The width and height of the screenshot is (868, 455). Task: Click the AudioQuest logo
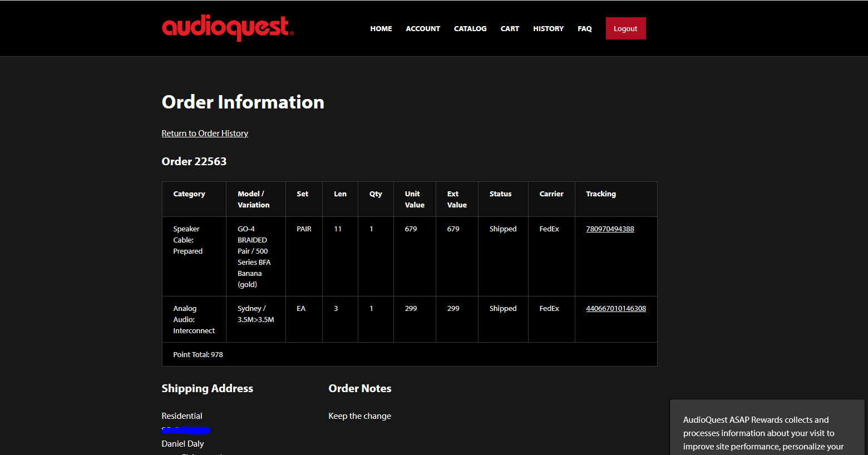pyautogui.click(x=228, y=28)
